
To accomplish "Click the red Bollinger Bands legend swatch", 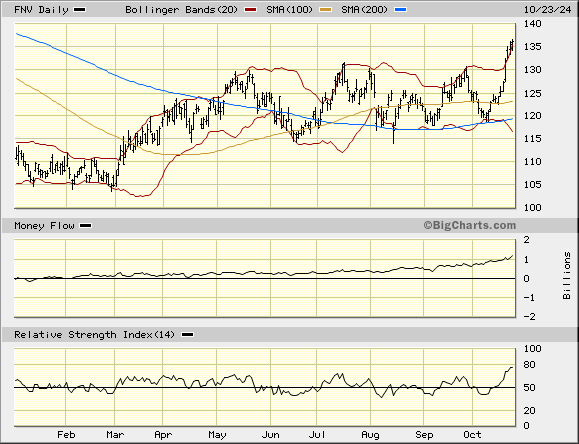I will [251, 10].
